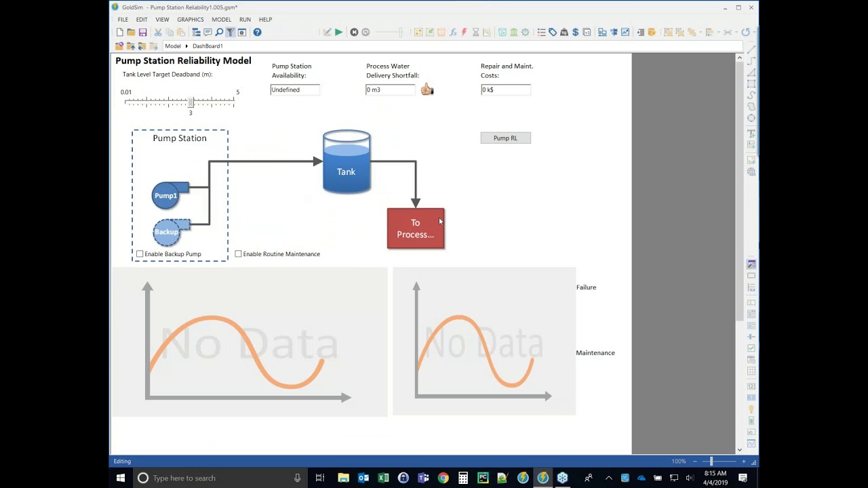
Task: Save the model using the disk icon
Action: [x=142, y=32]
